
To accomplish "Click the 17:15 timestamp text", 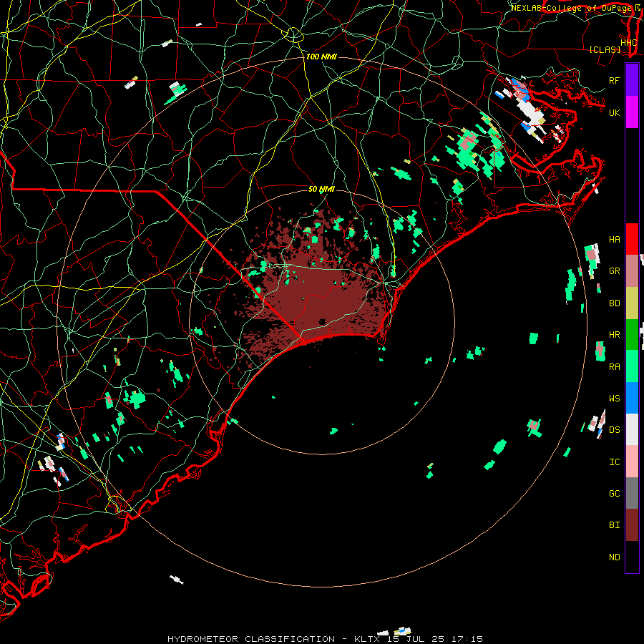I will 469,639.
